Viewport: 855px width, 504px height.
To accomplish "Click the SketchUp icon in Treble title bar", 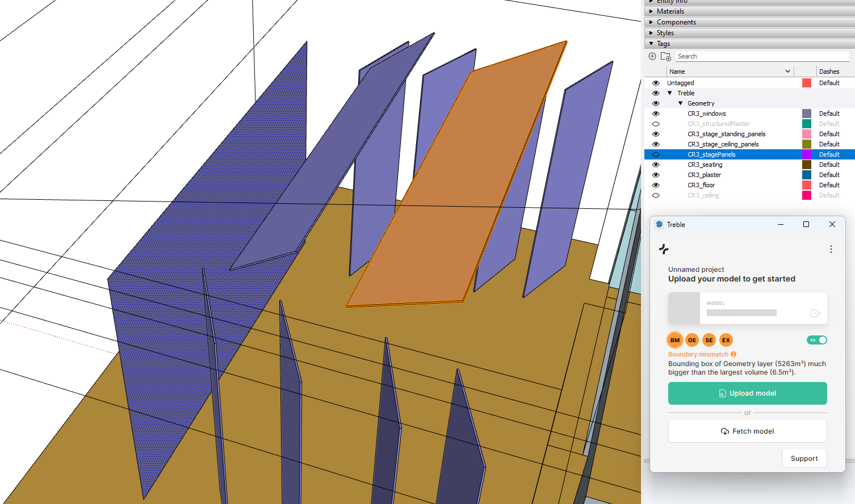I will pyautogui.click(x=659, y=224).
